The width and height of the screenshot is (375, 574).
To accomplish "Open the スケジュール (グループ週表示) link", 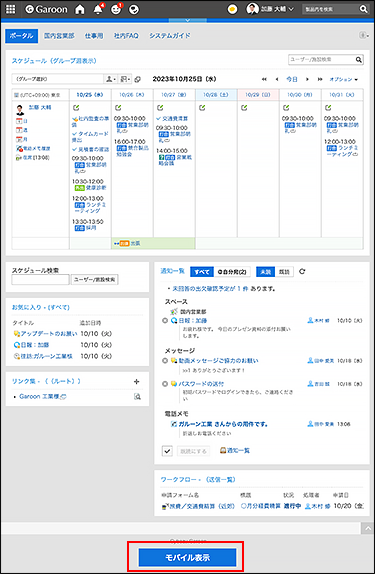I will click(54, 61).
